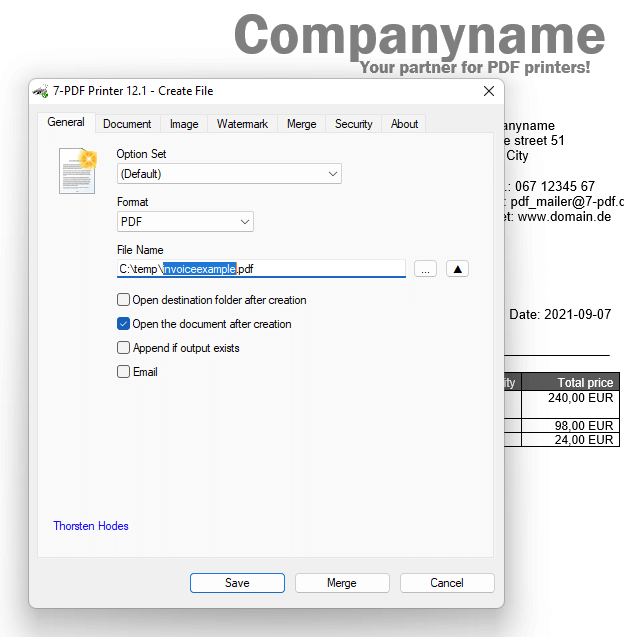Switch to the Document tab

pyautogui.click(x=127, y=124)
